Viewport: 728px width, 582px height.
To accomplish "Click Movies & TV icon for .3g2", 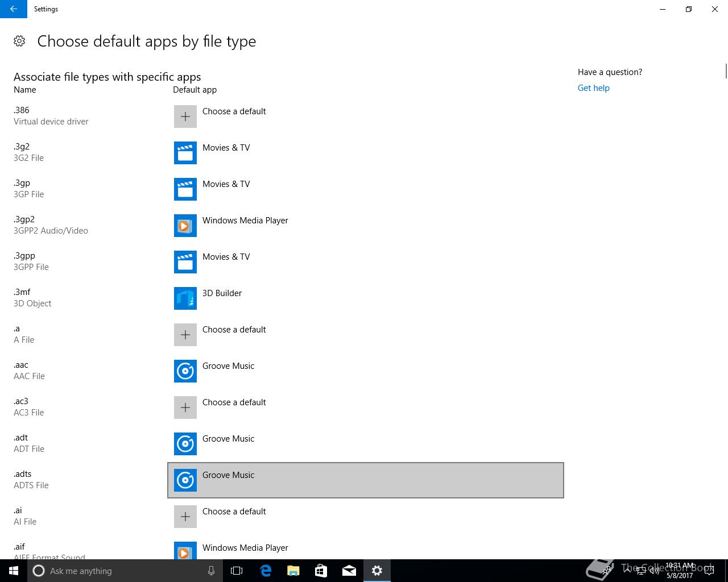I will 185,153.
